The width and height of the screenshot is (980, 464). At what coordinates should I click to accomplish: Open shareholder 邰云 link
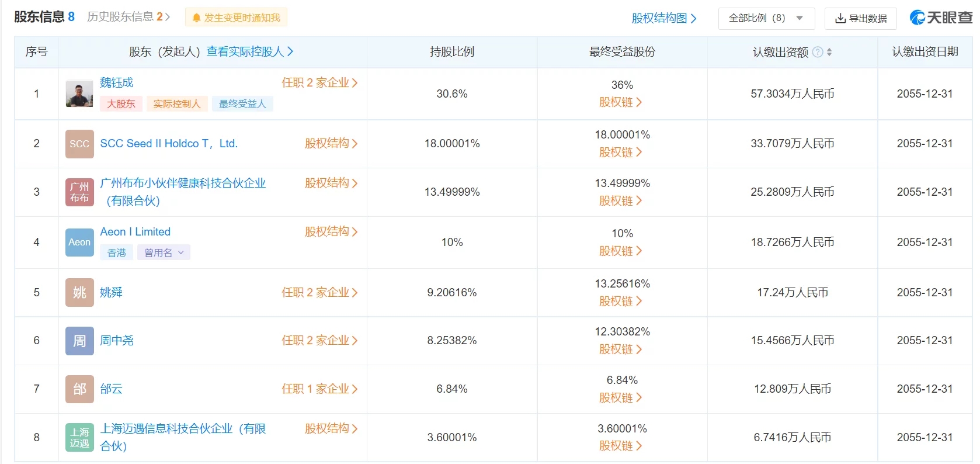click(x=111, y=389)
